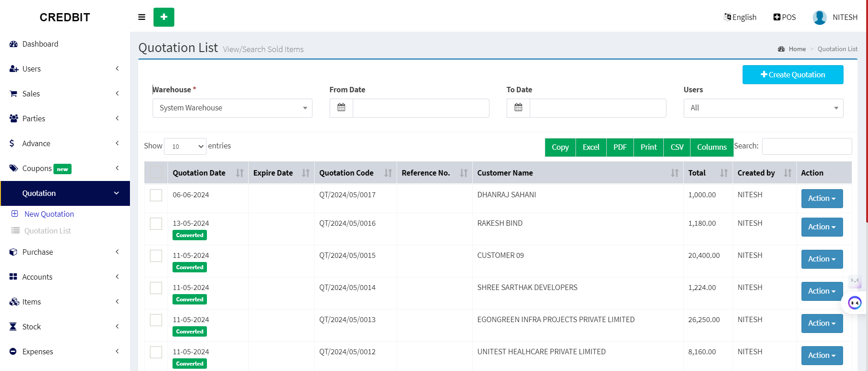868x371 pixels.
Task: Sort by Total column arrows
Action: tap(724, 173)
